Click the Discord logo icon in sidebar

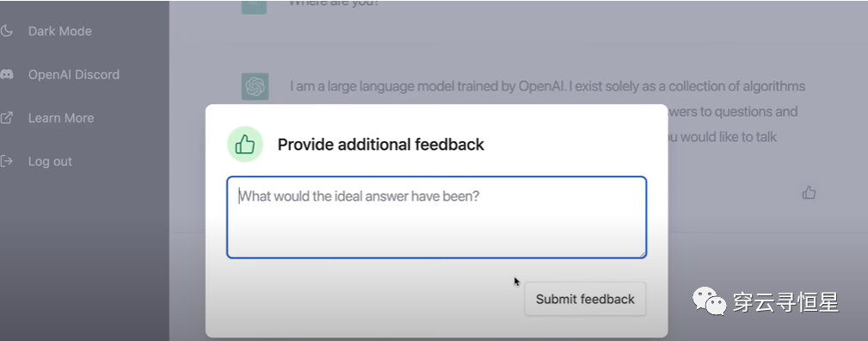pos(7,74)
